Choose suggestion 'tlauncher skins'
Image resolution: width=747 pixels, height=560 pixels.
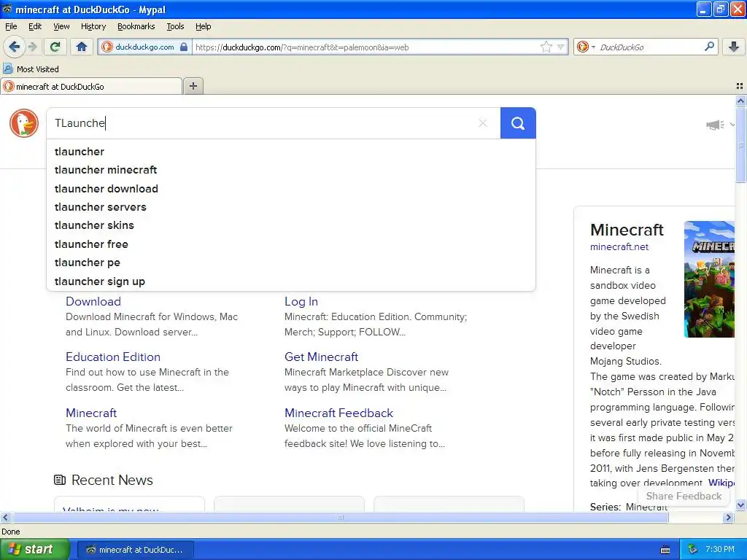coord(291,225)
